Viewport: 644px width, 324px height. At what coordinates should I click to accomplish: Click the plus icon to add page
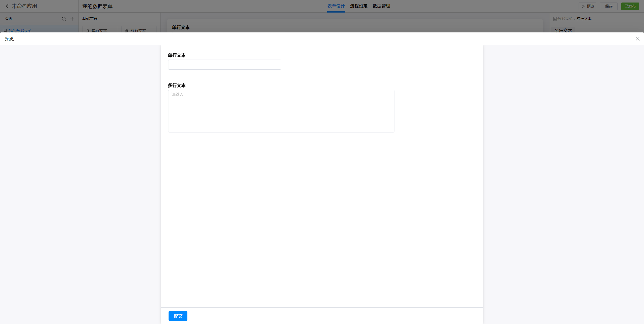point(72,19)
